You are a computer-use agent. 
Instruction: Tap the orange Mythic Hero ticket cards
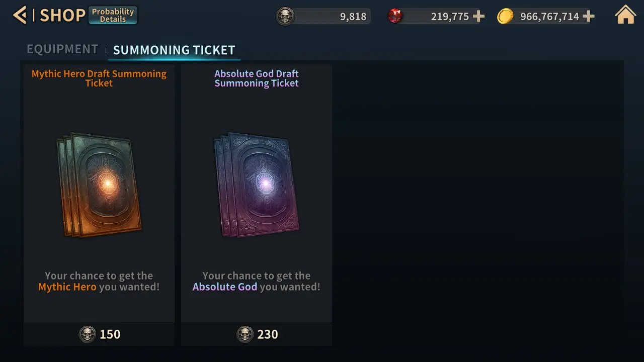pos(99,185)
